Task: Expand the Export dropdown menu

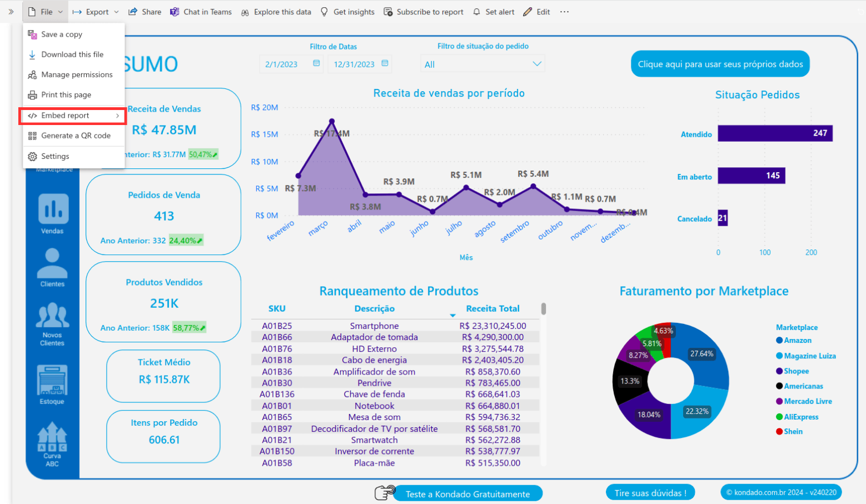Action: click(x=116, y=11)
